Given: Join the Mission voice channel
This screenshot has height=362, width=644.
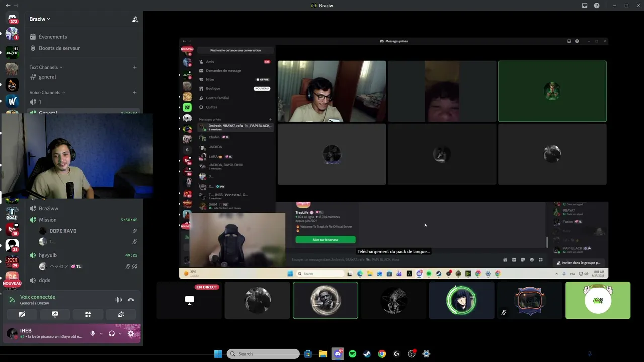Looking at the screenshot, I should pyautogui.click(x=84, y=220).
